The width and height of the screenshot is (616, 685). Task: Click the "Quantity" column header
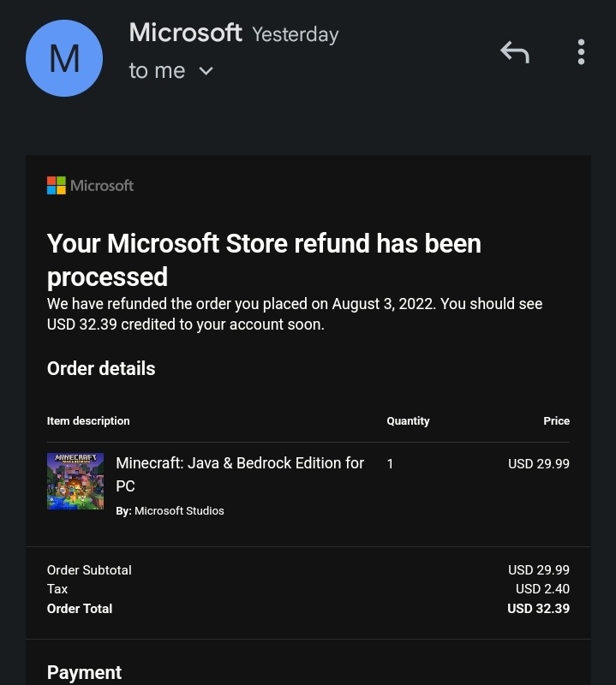[408, 421]
